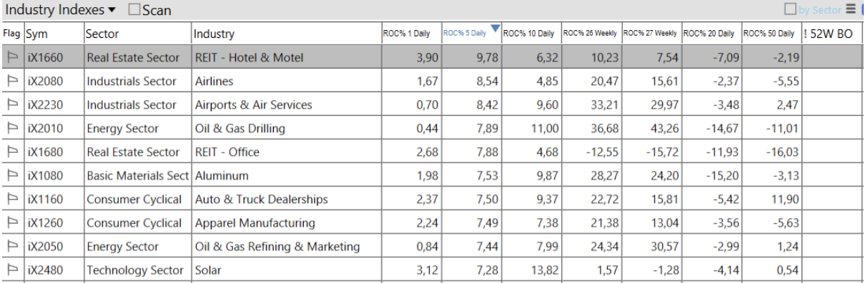Toggle sort arrow on ROC% 5 Daily column
The height and width of the screenshot is (283, 868).
pos(495,29)
